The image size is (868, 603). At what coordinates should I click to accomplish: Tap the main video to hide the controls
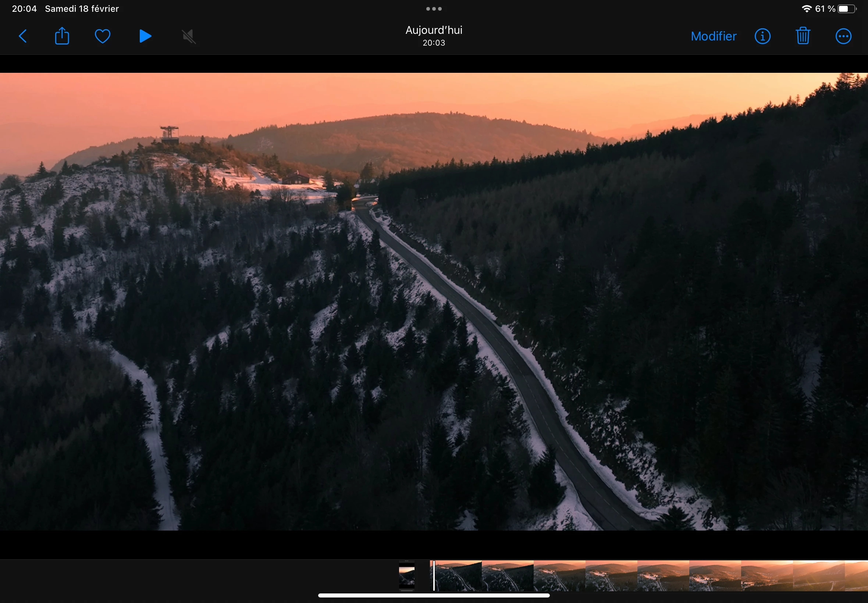point(434,301)
